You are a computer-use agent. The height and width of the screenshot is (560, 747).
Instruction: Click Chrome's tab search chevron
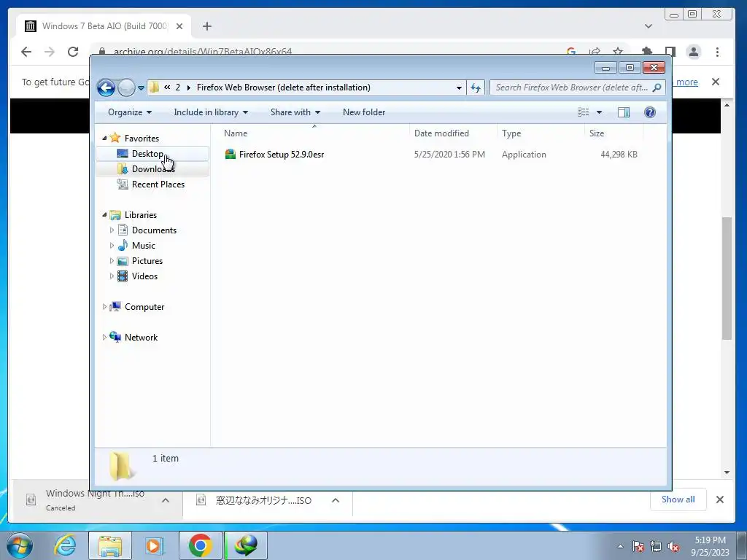[x=649, y=26]
